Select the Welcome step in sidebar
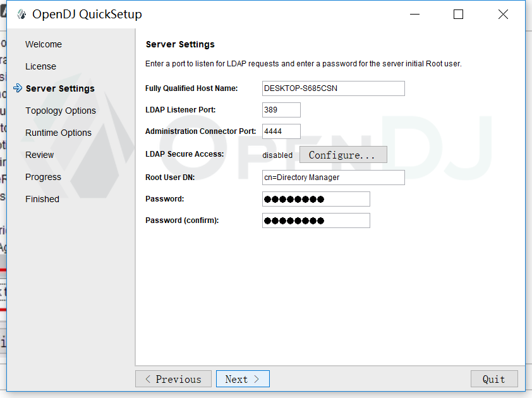Image resolution: width=532 pixels, height=398 pixels. (44, 44)
